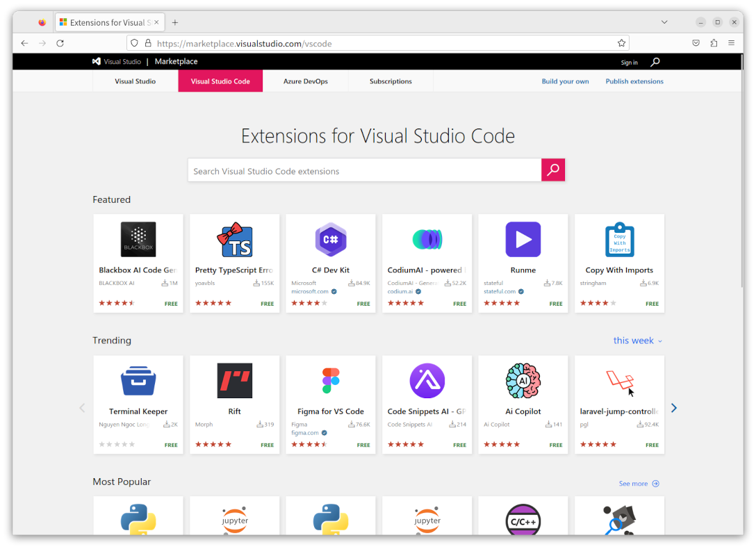Open the Runme extension play icon
The image size is (756, 549).
coord(523,239)
